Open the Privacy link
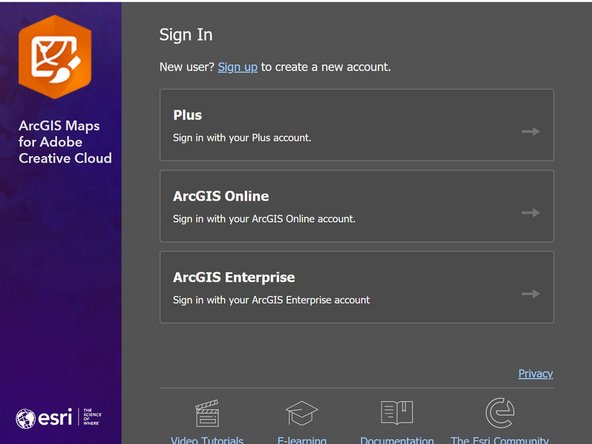The height and width of the screenshot is (444, 592). tap(535, 373)
